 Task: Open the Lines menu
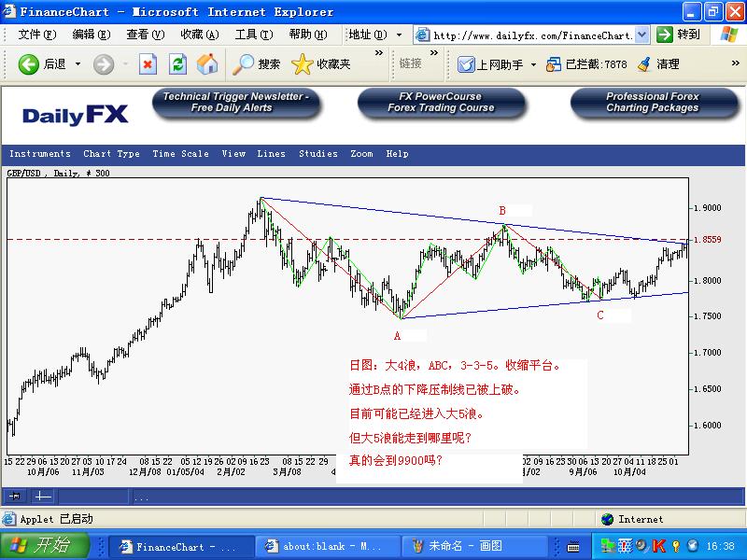tap(271, 154)
